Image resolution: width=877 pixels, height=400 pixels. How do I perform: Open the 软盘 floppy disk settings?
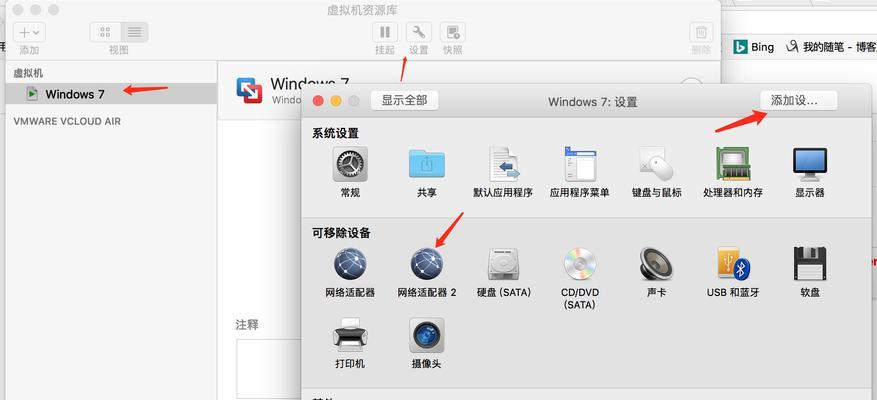pos(809,264)
